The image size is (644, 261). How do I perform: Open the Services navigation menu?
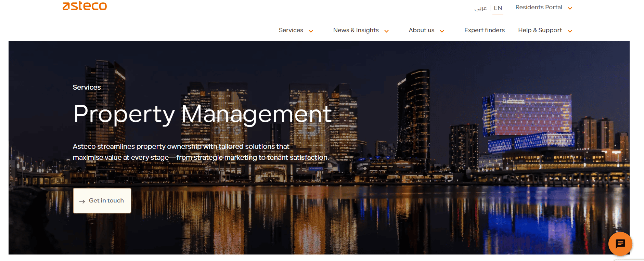coord(291,30)
